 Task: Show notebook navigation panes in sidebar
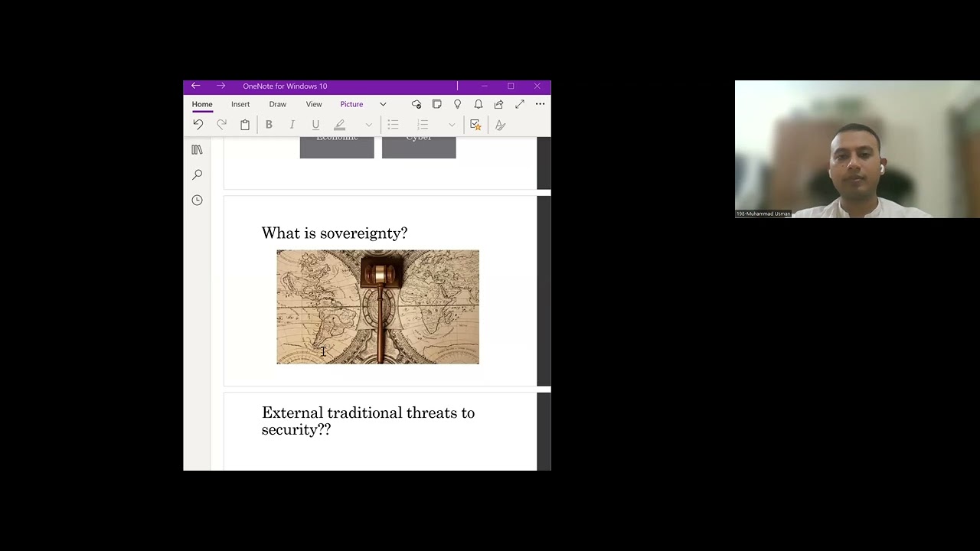click(x=198, y=150)
